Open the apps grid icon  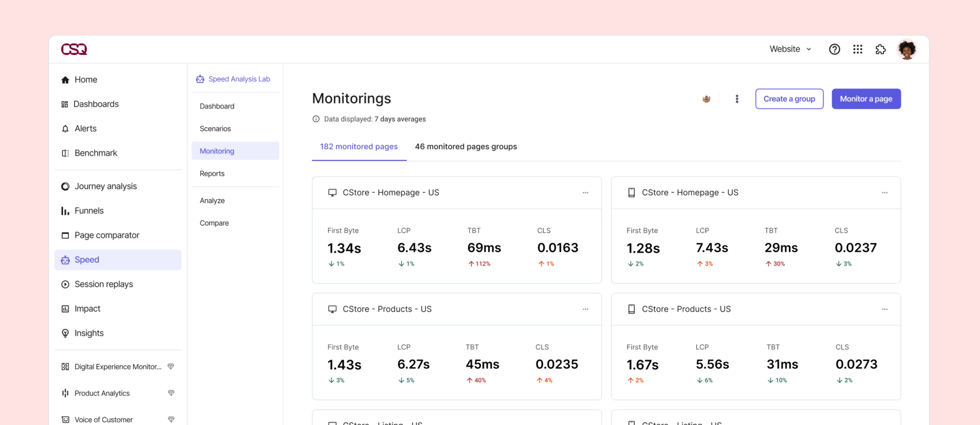tap(857, 49)
